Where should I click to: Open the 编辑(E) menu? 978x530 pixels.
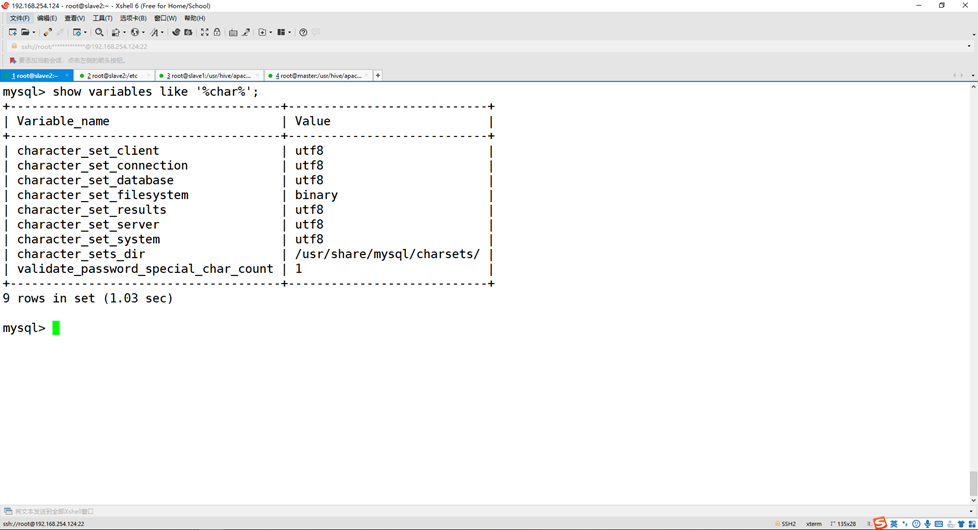pos(47,18)
